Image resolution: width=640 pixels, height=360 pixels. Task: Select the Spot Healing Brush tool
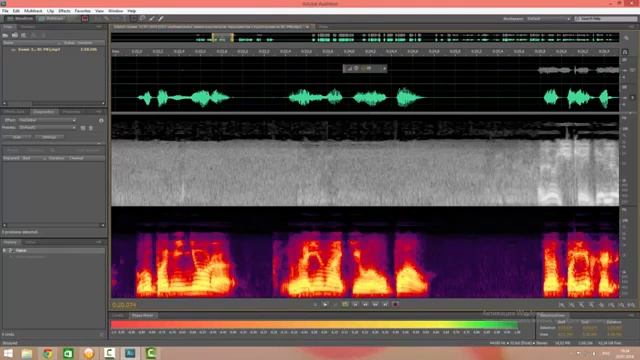[x=161, y=19]
